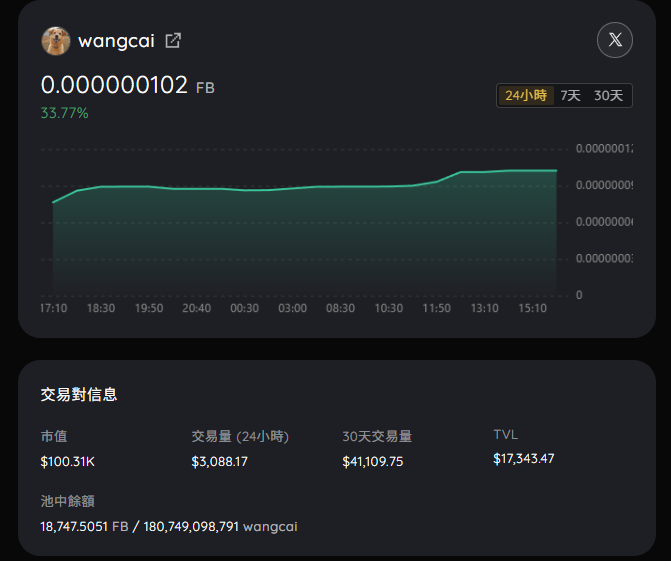Click the 18:30 time axis label

(x=101, y=308)
